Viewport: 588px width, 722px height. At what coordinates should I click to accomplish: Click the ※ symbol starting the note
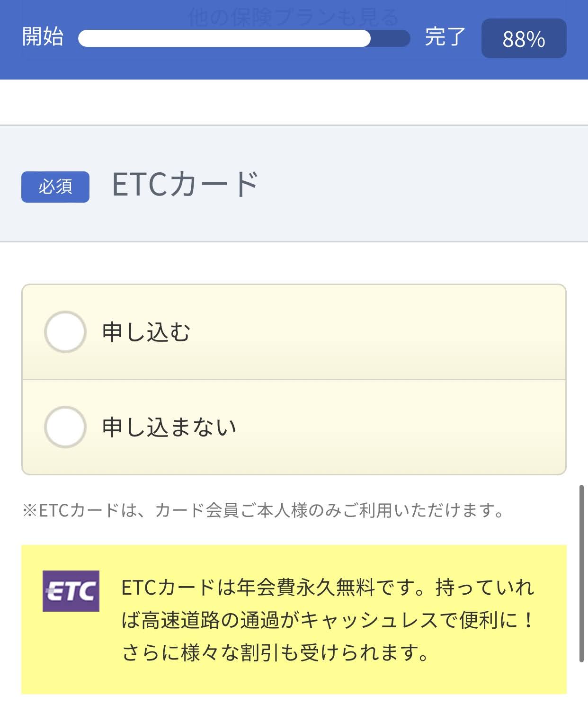point(30,511)
